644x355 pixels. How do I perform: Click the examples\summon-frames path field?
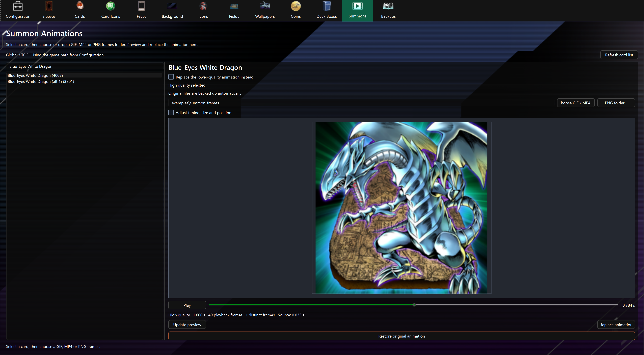(361, 103)
